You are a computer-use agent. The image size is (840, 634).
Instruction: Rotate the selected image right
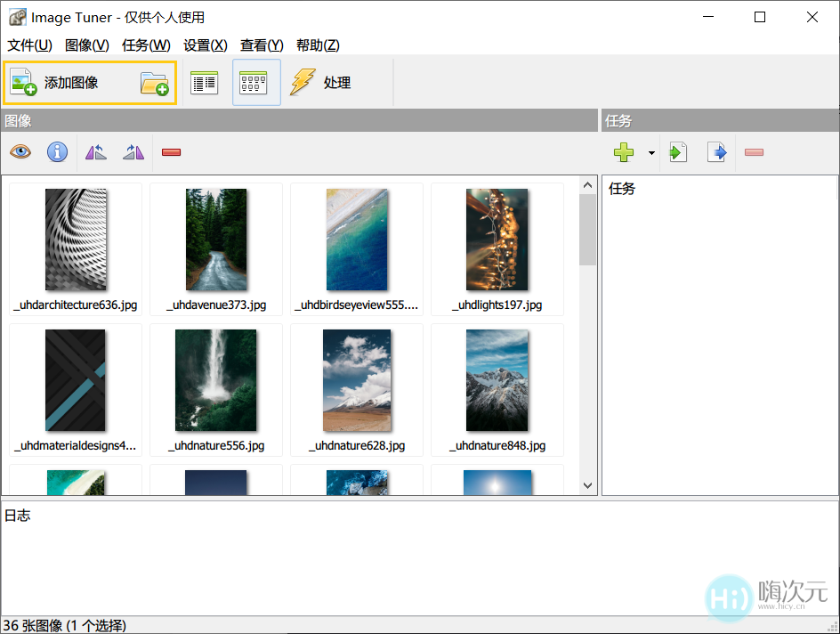[133, 151]
